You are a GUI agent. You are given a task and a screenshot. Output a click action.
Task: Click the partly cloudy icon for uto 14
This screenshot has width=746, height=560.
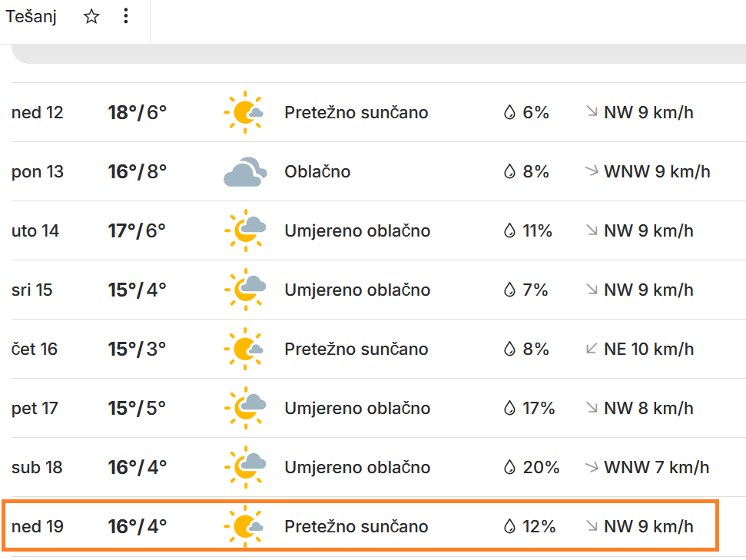pos(244,231)
